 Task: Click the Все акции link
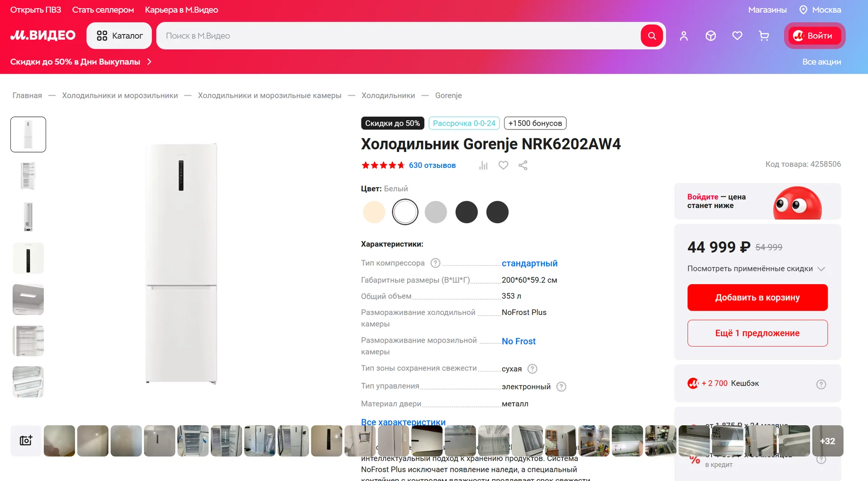pos(821,62)
